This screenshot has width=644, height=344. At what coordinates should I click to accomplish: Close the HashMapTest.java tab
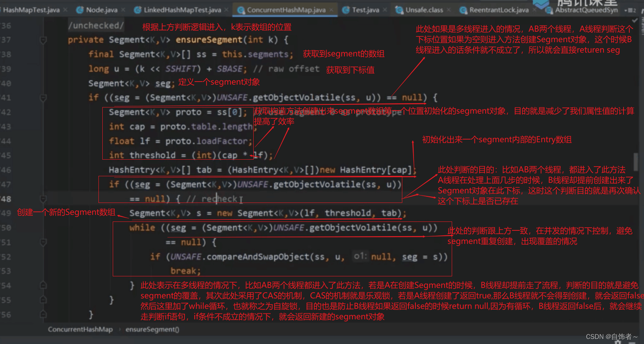click(x=65, y=10)
